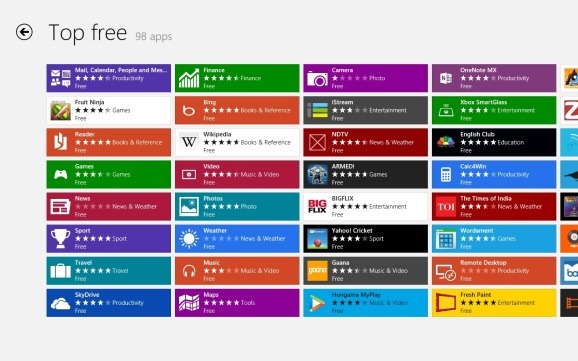Viewport: 578px width, 361px height.
Task: Open the Travel suitcase icon
Action: pos(60,271)
